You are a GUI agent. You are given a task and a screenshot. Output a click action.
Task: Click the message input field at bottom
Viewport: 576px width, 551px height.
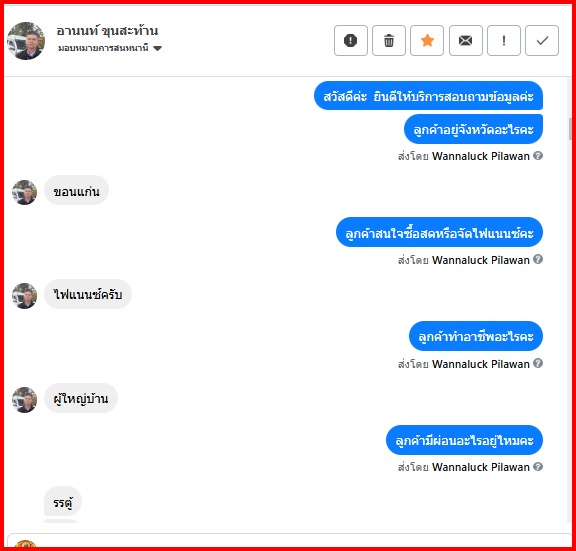[289, 540]
